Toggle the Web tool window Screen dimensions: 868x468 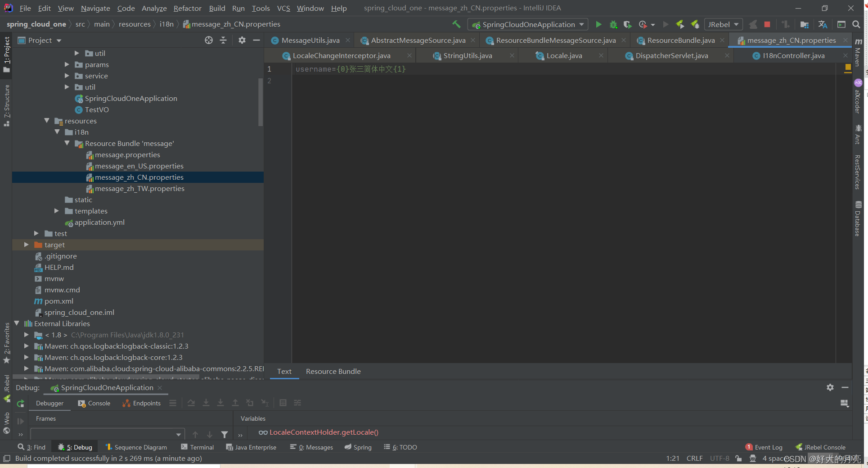6,423
